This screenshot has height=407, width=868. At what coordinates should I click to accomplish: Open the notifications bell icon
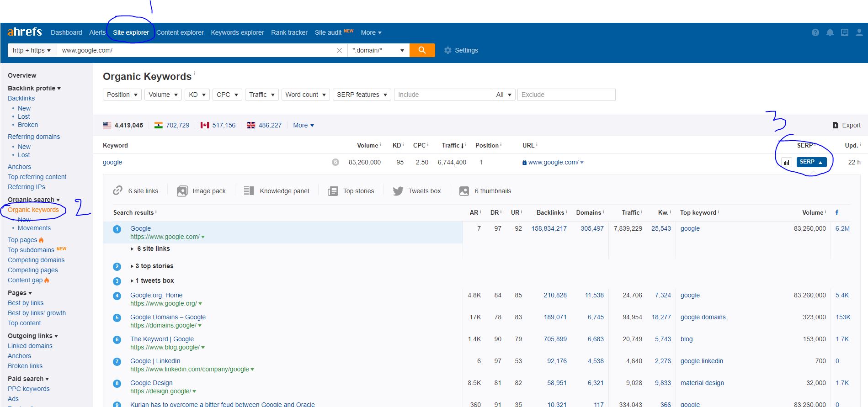830,32
